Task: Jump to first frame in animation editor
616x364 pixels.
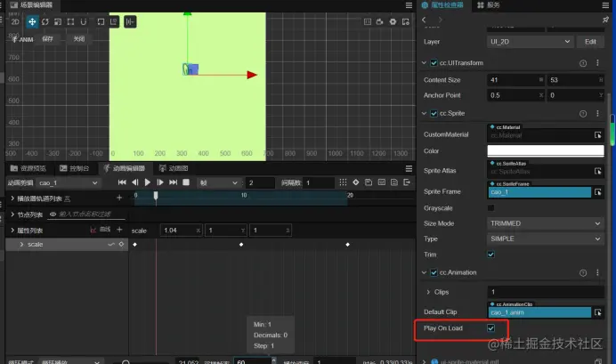Action: coord(122,182)
